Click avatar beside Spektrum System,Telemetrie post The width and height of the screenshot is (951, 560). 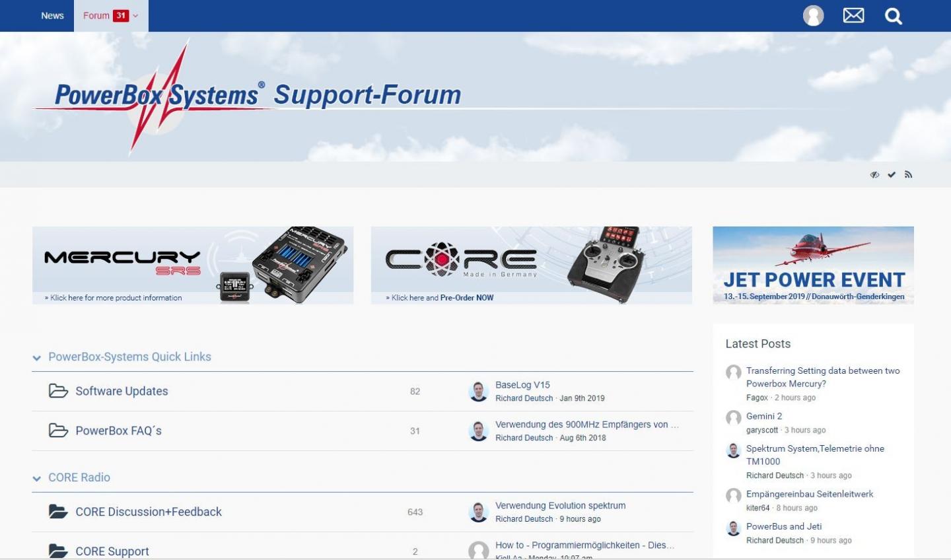coord(733,450)
